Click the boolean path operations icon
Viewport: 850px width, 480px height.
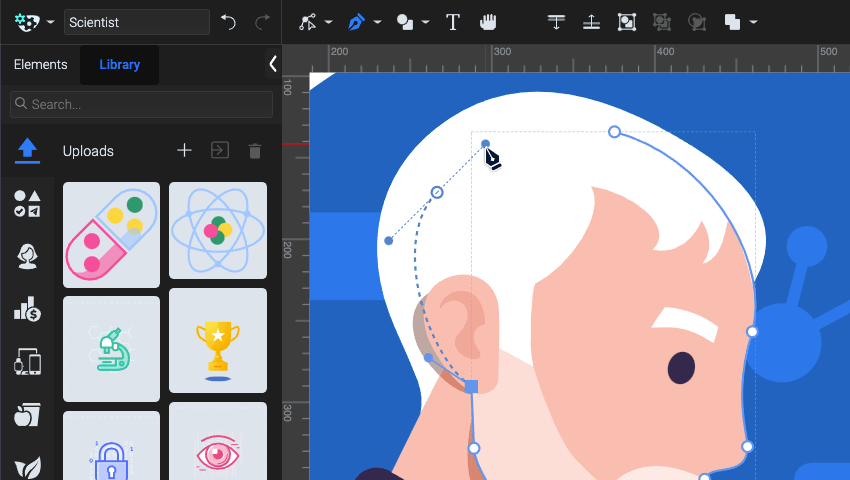[732, 22]
